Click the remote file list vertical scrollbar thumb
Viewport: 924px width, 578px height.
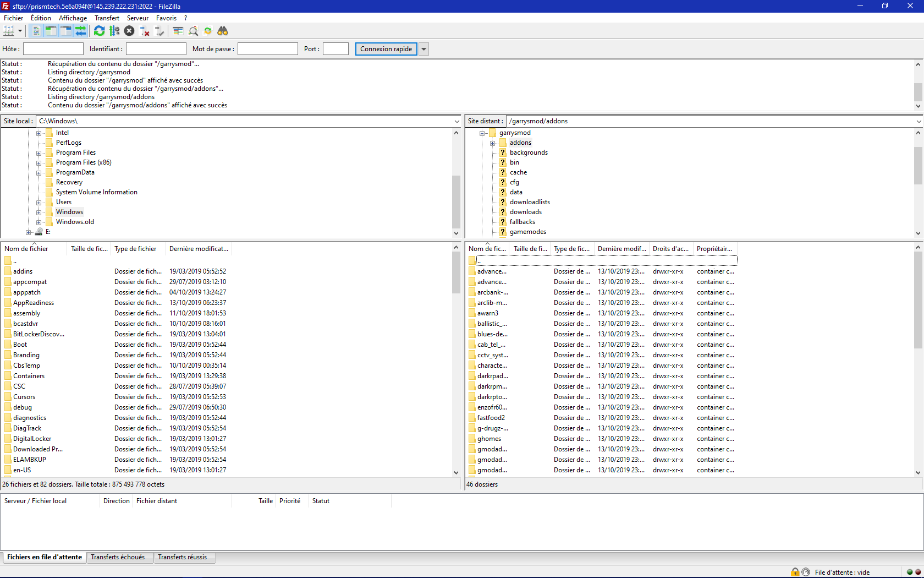point(918,301)
